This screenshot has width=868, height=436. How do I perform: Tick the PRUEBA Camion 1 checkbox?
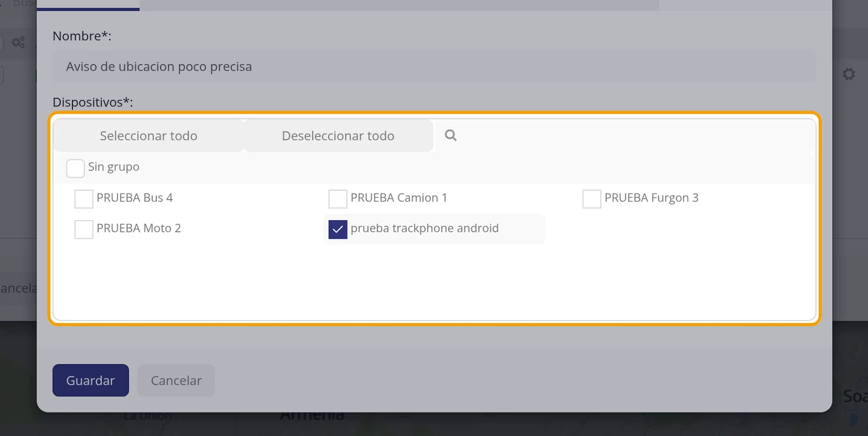click(338, 199)
